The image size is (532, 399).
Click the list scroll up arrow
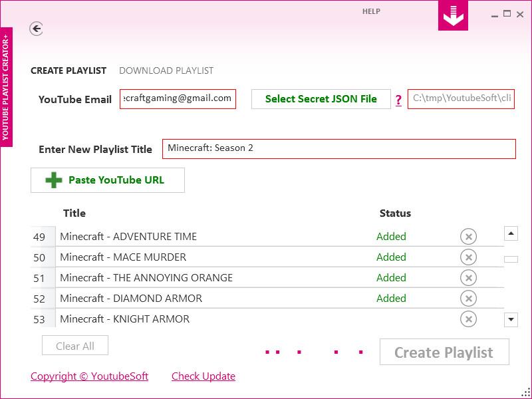[x=511, y=233]
